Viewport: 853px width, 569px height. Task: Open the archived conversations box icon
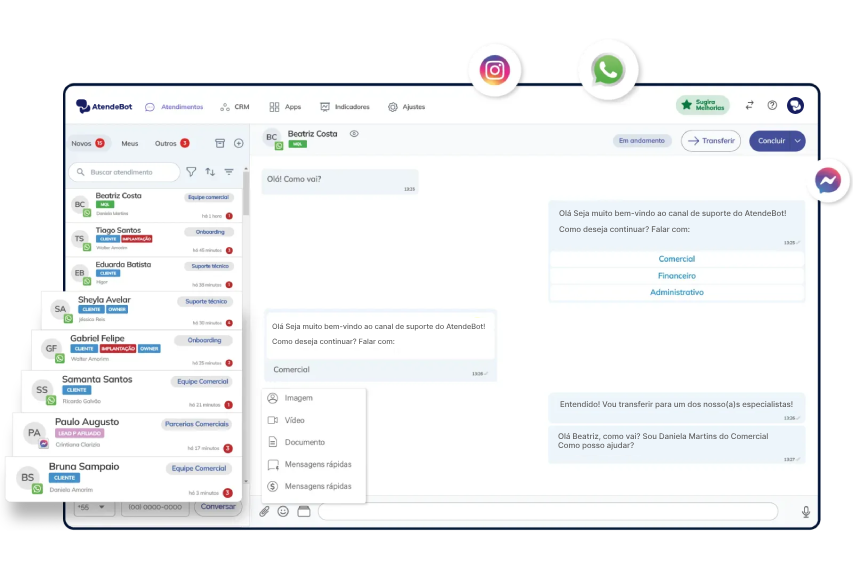point(220,143)
